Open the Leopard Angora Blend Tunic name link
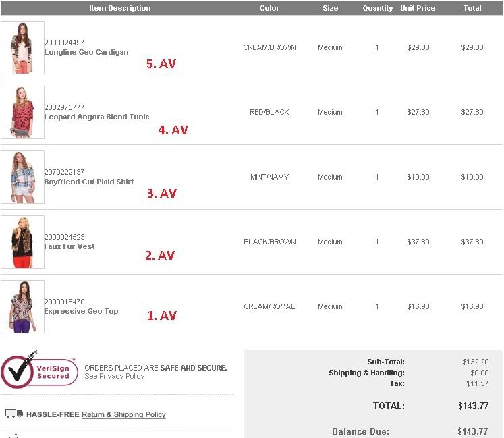This screenshot has width=504, height=438. (96, 117)
